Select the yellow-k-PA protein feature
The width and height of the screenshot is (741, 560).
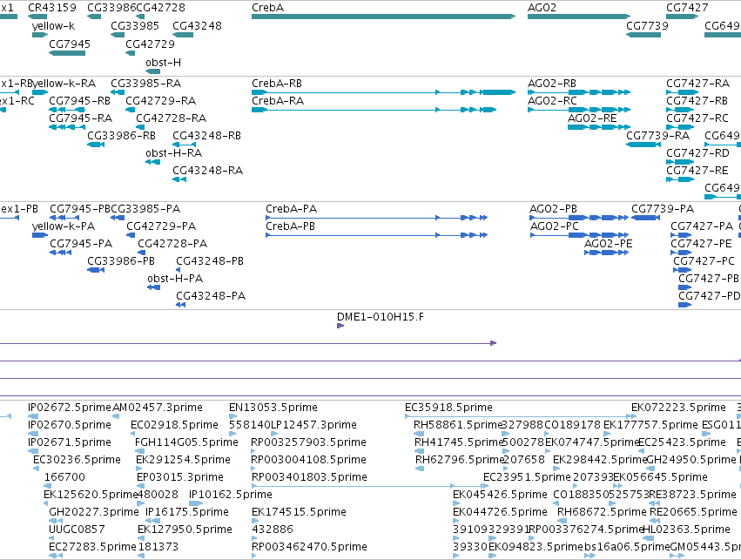tap(40, 235)
